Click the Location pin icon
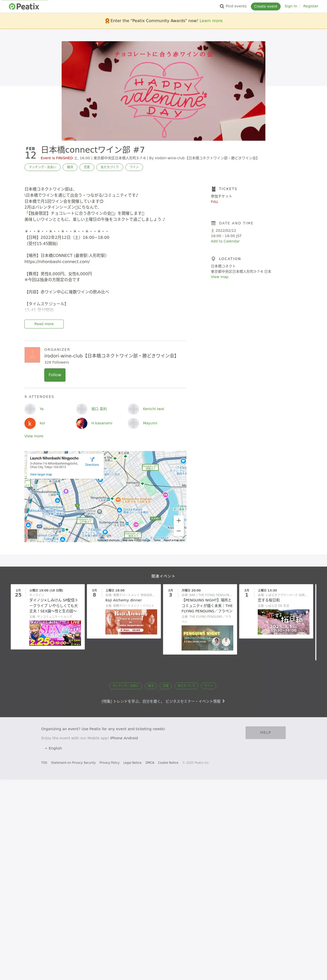 (x=213, y=259)
